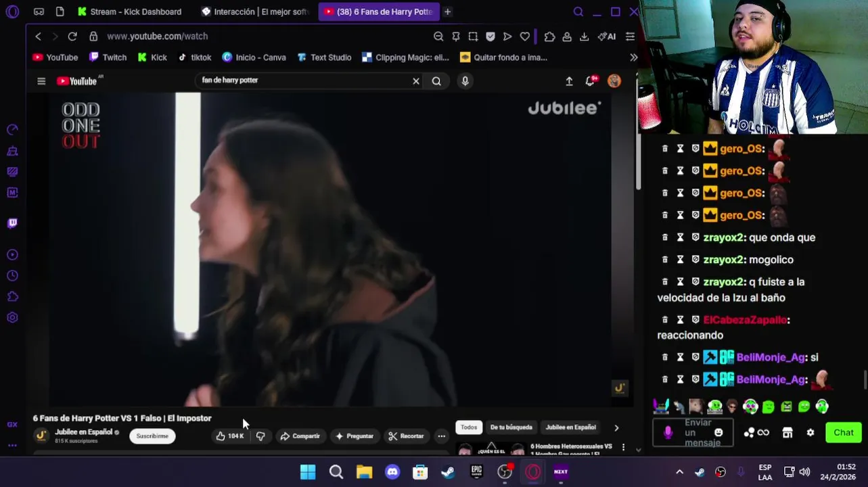The width and height of the screenshot is (868, 487).
Task: Open Opera sidebar settings gear
Action: (12, 317)
